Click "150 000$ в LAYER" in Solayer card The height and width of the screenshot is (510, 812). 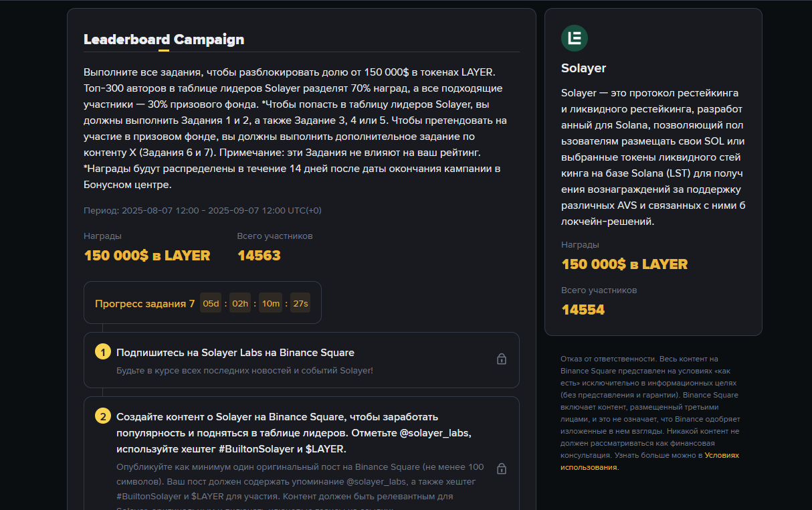point(625,264)
